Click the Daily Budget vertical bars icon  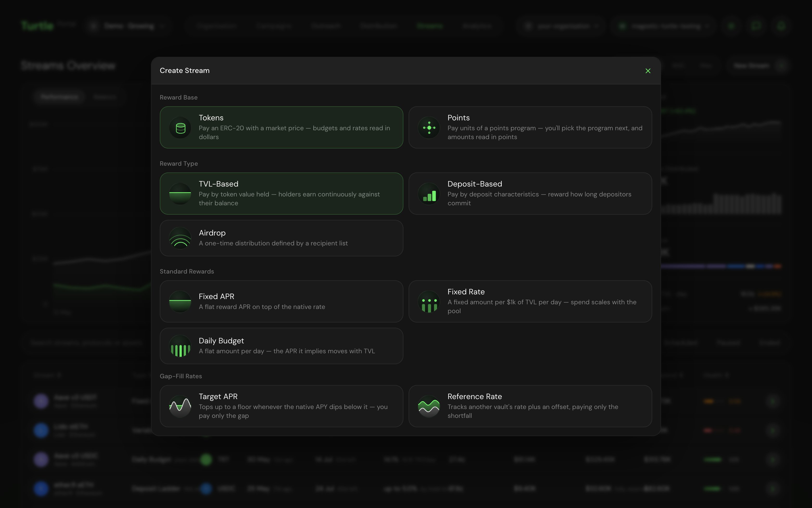tap(180, 346)
